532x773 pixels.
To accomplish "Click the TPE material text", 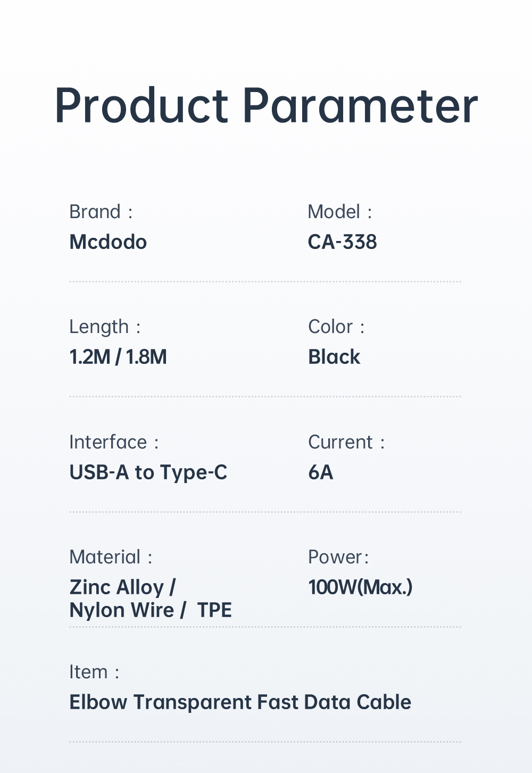I will click(214, 610).
